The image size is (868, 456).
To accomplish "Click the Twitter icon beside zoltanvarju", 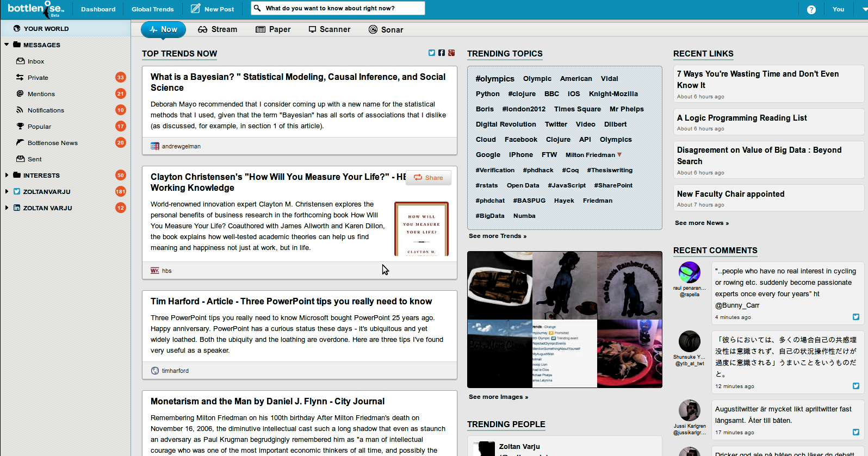I will (17, 191).
